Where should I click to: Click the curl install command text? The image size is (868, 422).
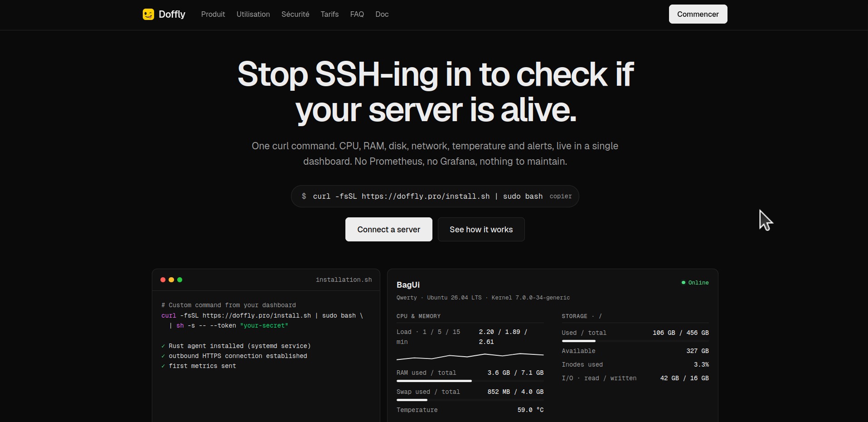pyautogui.click(x=427, y=196)
